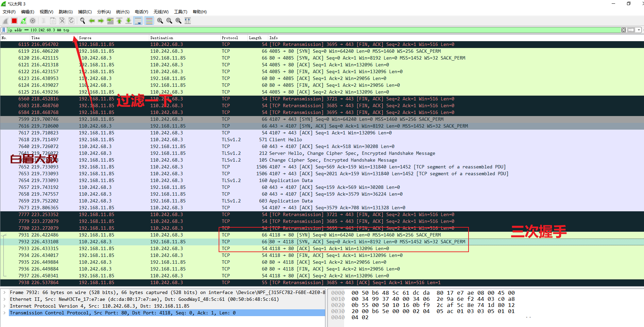Toggle auto-scroll during live capture
Viewport: 644px width, 327px height.
point(138,21)
